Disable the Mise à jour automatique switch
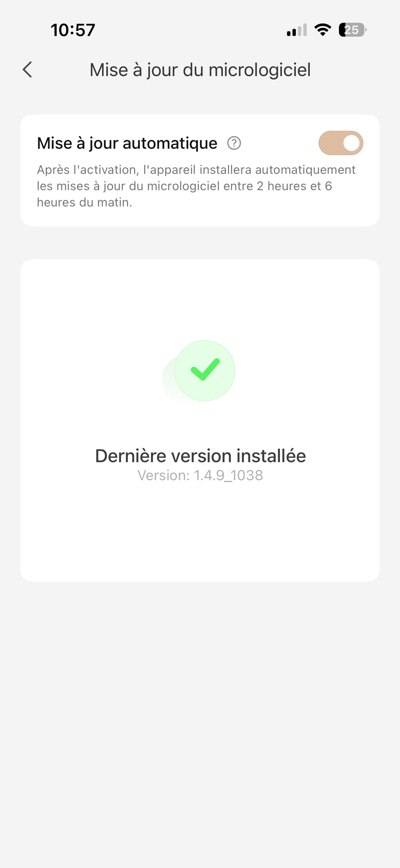The width and height of the screenshot is (400, 868). (341, 143)
